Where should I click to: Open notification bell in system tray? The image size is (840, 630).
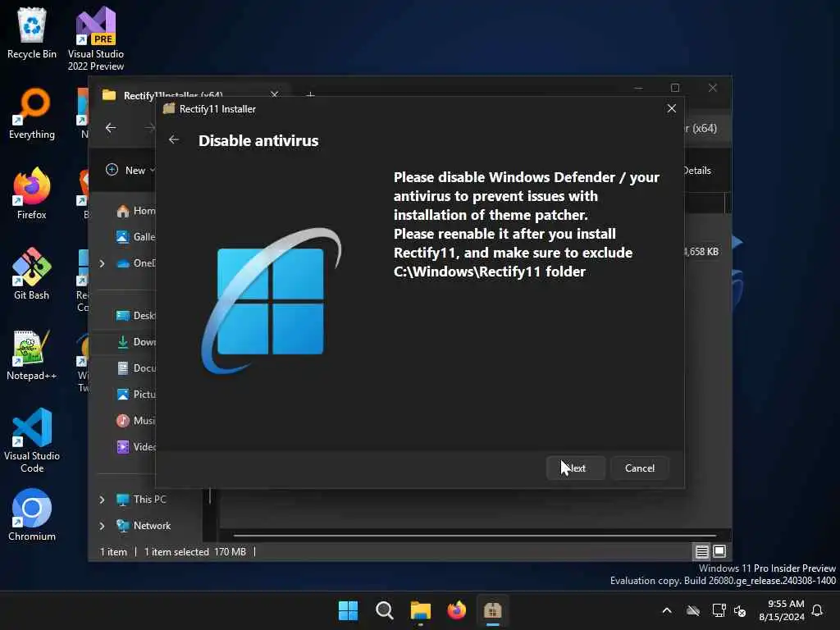click(x=818, y=610)
